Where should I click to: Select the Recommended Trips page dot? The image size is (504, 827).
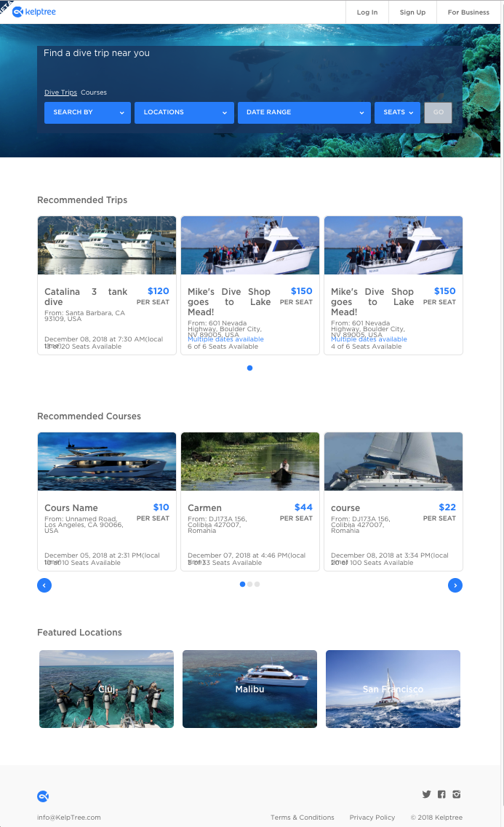point(249,368)
